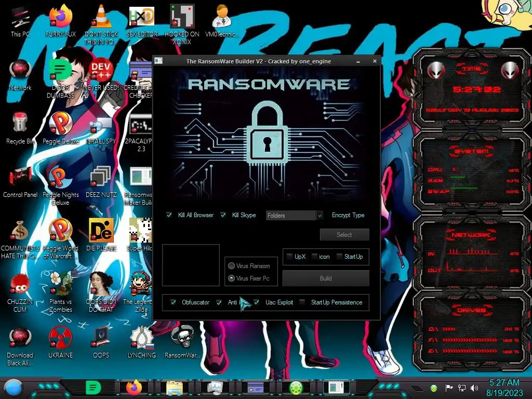Click the network tray icon
This screenshot has height=399, width=532.
tap(462, 388)
